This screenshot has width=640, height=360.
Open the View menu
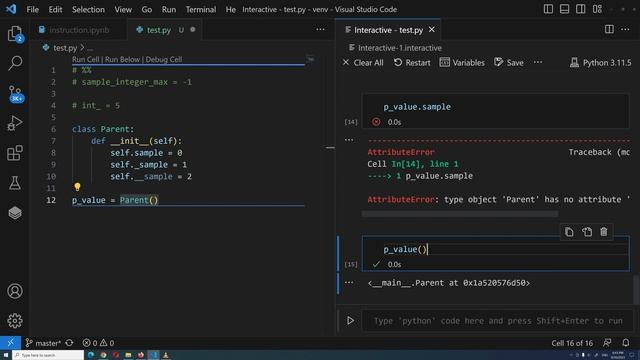pyautogui.click(x=123, y=9)
